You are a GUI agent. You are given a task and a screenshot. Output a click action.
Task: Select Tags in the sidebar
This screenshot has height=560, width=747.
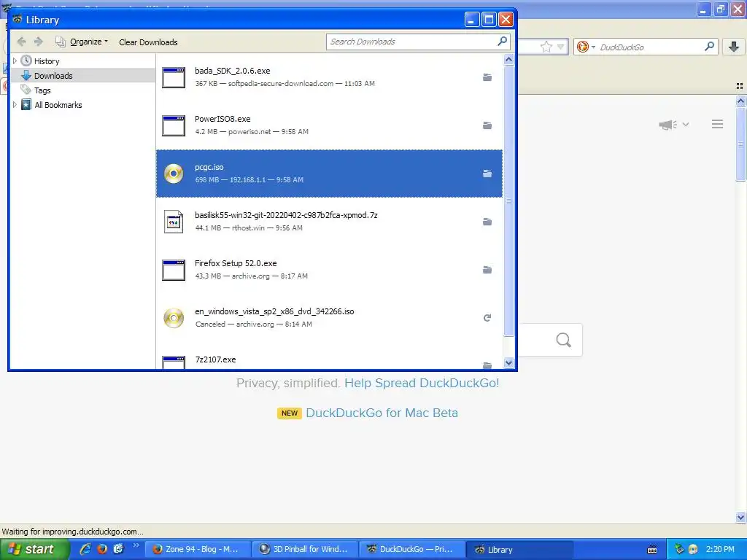[x=42, y=90]
